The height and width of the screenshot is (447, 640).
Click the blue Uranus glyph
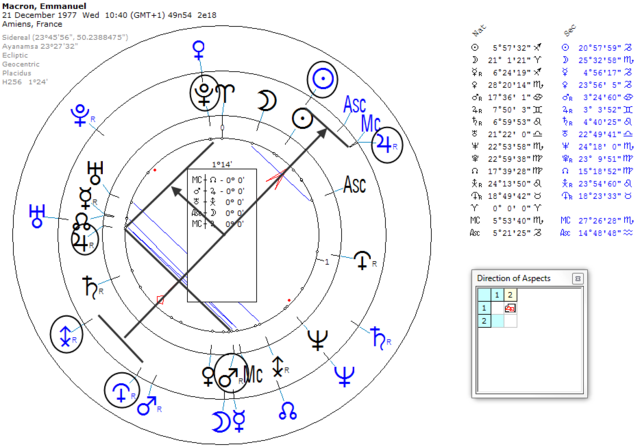click(x=37, y=216)
